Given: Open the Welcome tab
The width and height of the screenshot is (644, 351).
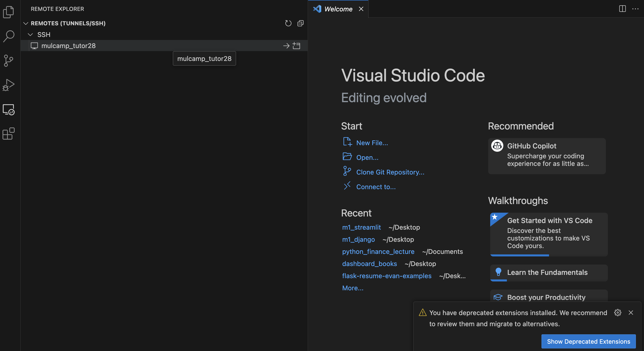Looking at the screenshot, I should tap(338, 9).
